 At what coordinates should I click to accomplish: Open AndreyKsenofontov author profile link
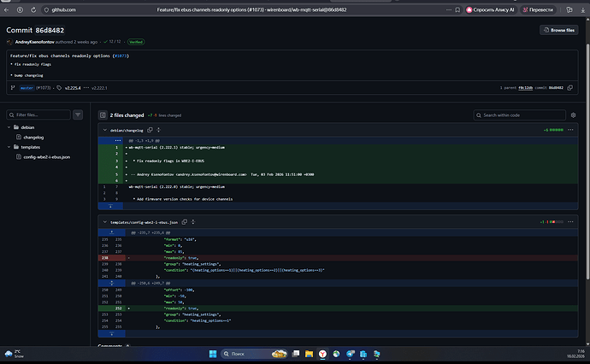pyautogui.click(x=34, y=42)
